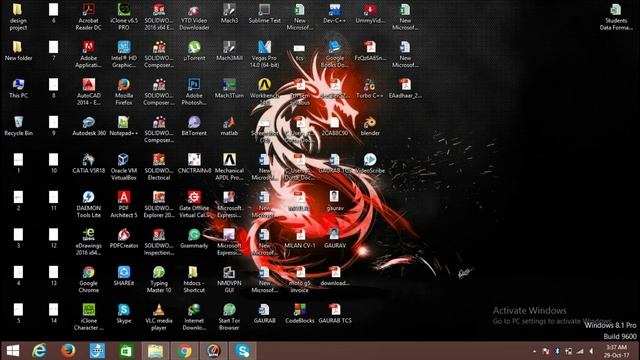Open Windows Store taskbar icon
640x360 pixels.
[126, 351]
